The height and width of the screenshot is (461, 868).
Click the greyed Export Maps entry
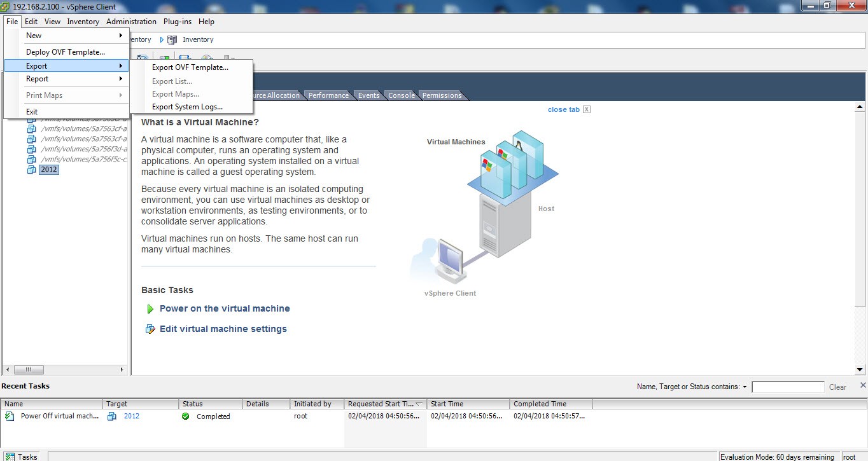pos(192,94)
